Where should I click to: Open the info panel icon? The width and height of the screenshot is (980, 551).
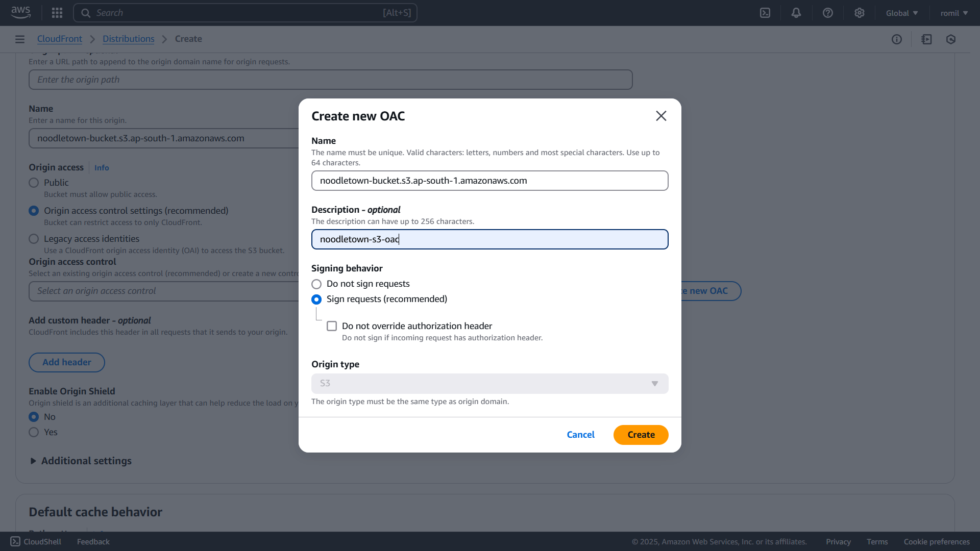(x=897, y=39)
